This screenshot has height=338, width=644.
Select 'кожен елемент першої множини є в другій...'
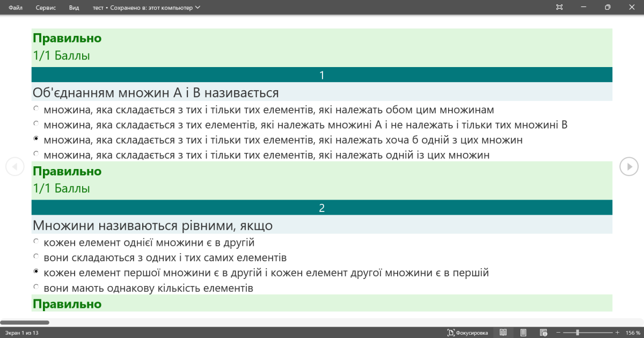point(36,271)
